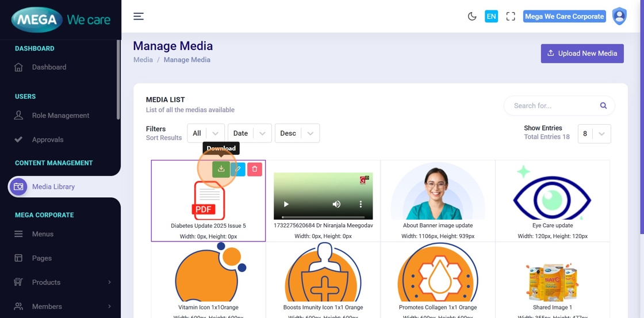The width and height of the screenshot is (644, 318).
Task: Click the Search for input field
Action: 552,106
